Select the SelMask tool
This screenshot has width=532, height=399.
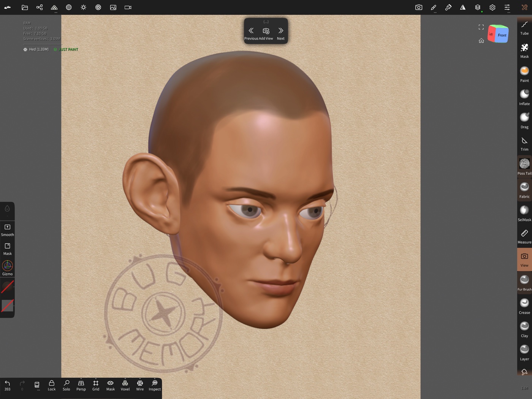(524, 213)
